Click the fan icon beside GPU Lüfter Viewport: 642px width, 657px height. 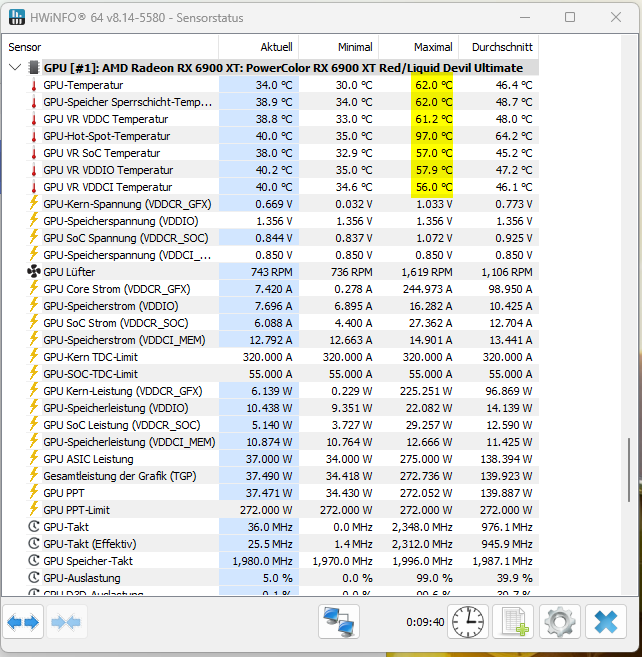click(34, 272)
